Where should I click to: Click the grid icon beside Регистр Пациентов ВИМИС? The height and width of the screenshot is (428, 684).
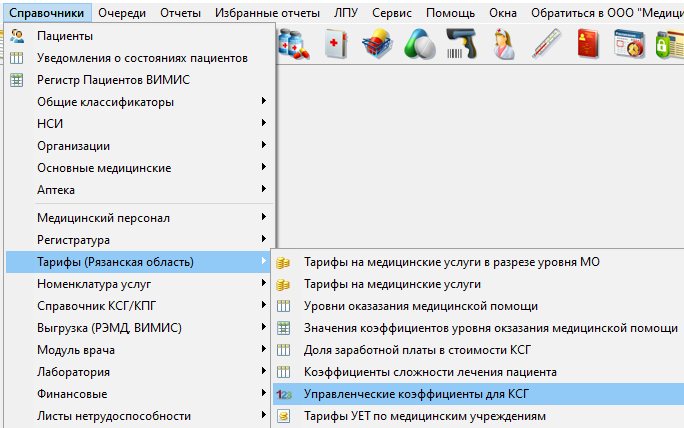[x=17, y=80]
